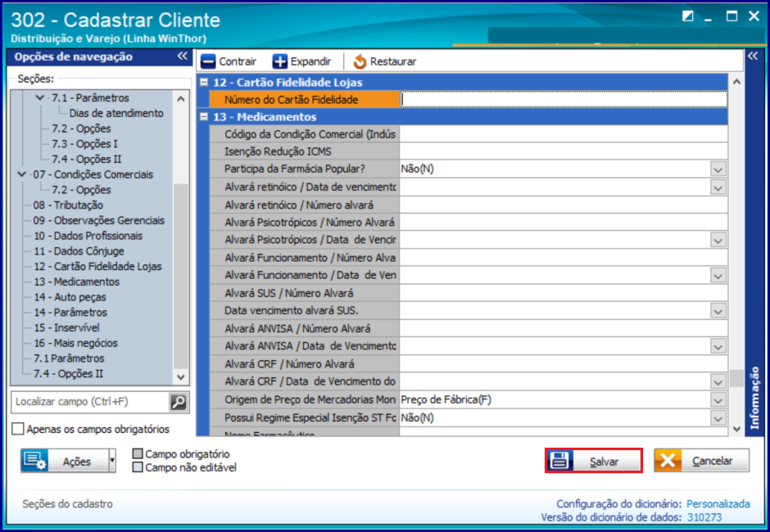Select 16 - Mais negócios section
The image size is (770, 532).
(75, 343)
